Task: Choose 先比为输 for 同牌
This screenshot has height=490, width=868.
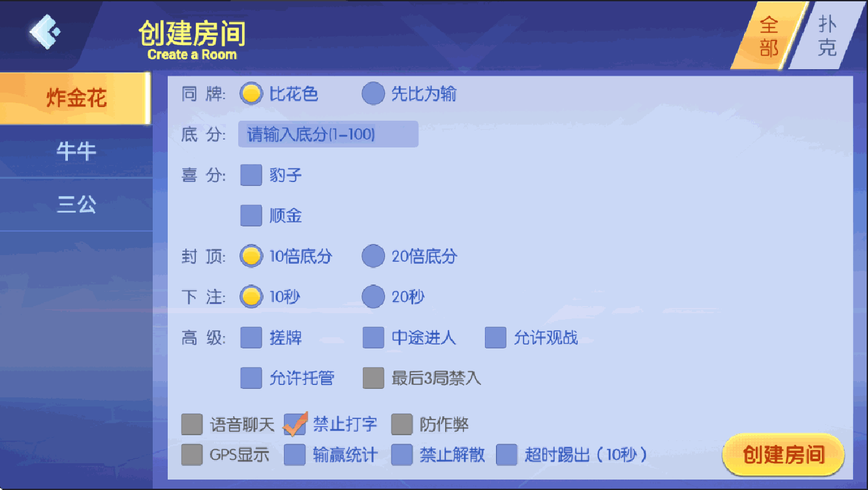Action: tap(372, 93)
